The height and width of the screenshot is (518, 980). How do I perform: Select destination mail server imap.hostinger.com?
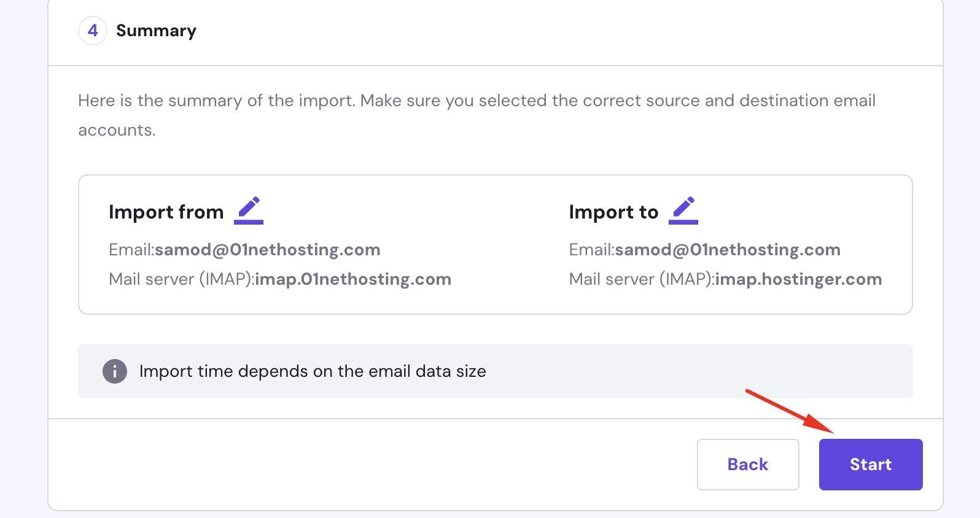pos(798,279)
